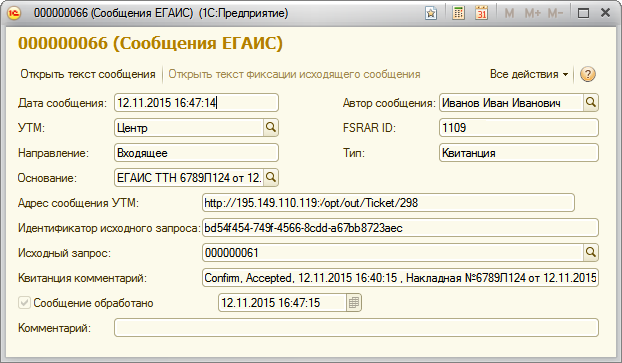Image resolution: width=622 pixels, height=363 pixels.
Task: Click the Тип field Квитанция
Action: [x=518, y=153]
